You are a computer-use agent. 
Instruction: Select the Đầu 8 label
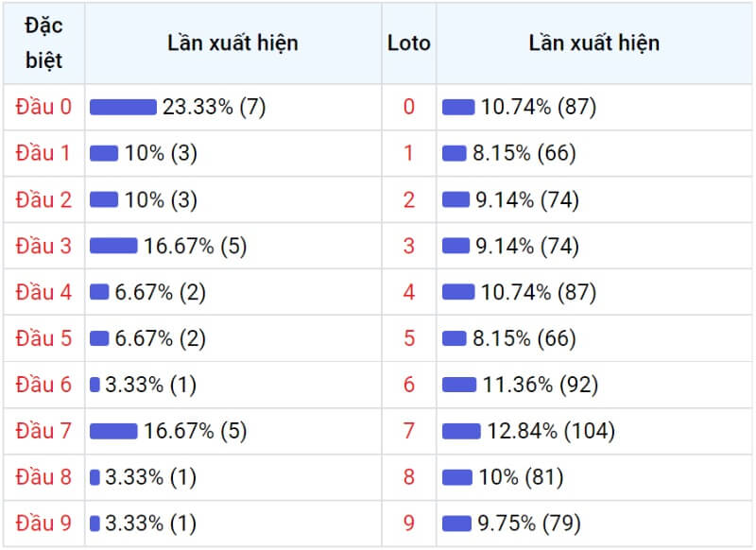coord(43,477)
